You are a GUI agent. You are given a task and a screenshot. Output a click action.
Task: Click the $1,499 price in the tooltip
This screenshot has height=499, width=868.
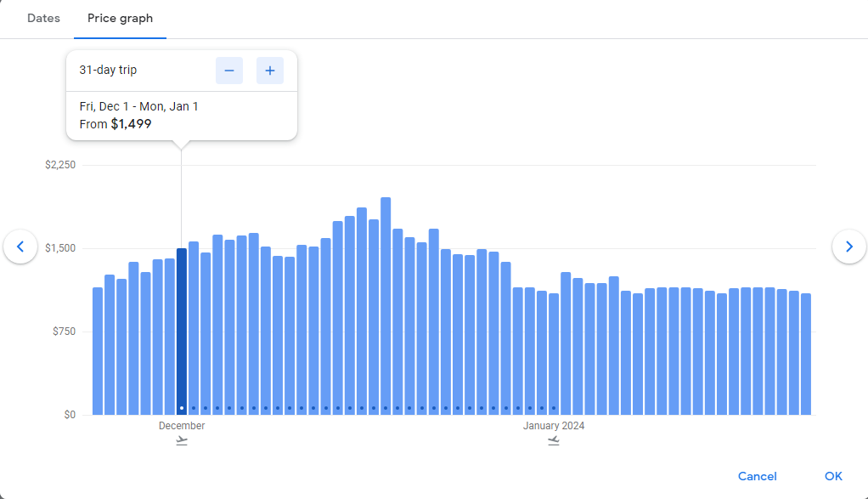[131, 124]
